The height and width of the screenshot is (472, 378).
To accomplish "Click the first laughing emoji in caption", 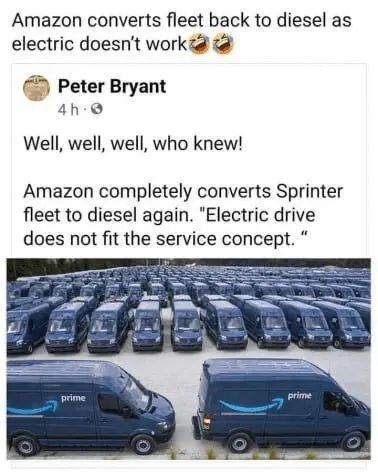I will pyautogui.click(x=198, y=44).
